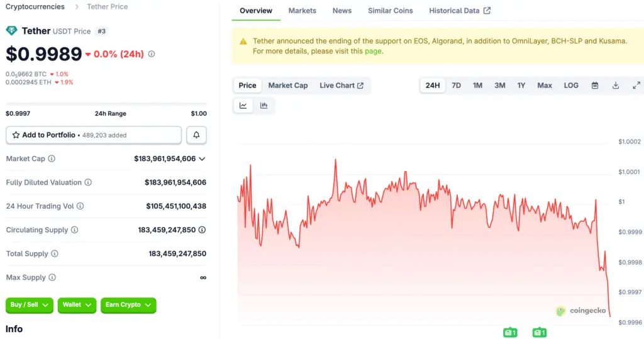Select the line chart view icon
Image resolution: width=644 pixels, height=339 pixels.
pyautogui.click(x=243, y=106)
